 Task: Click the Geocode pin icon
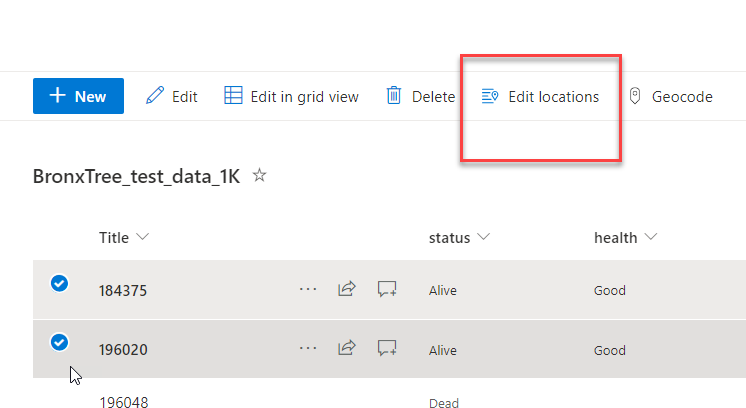[x=634, y=96]
